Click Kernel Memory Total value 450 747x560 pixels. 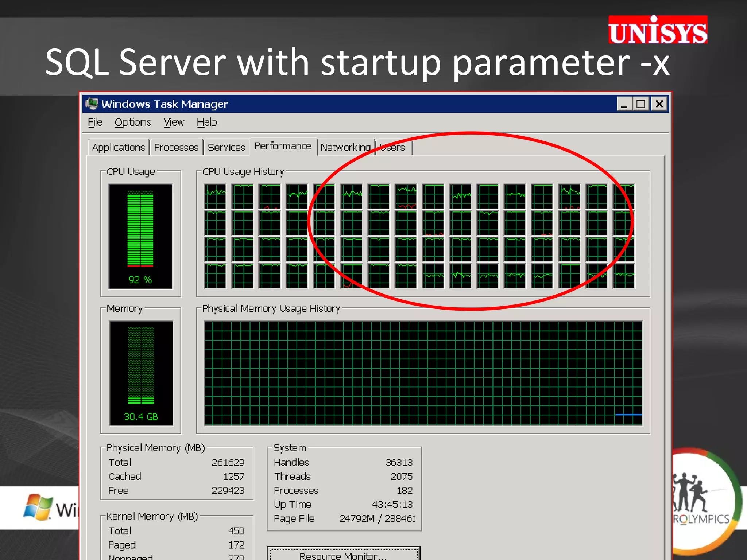click(236, 531)
